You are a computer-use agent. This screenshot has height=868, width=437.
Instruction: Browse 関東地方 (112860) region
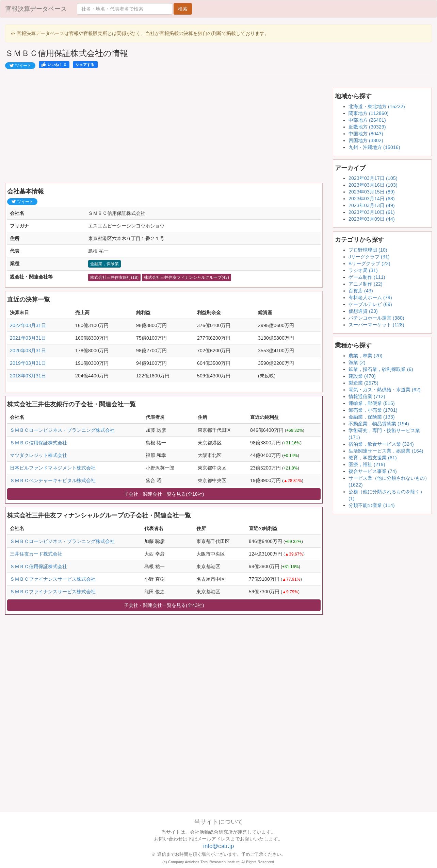[368, 113]
